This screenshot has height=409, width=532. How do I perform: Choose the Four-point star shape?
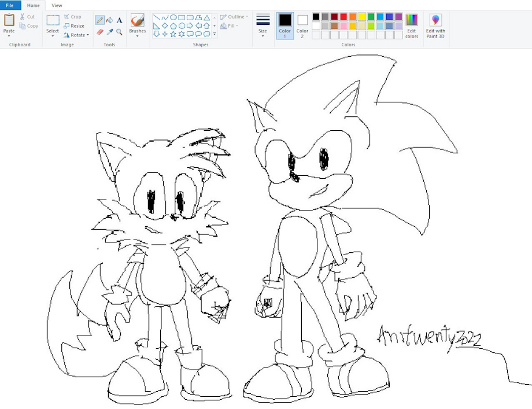pyautogui.click(x=165, y=34)
